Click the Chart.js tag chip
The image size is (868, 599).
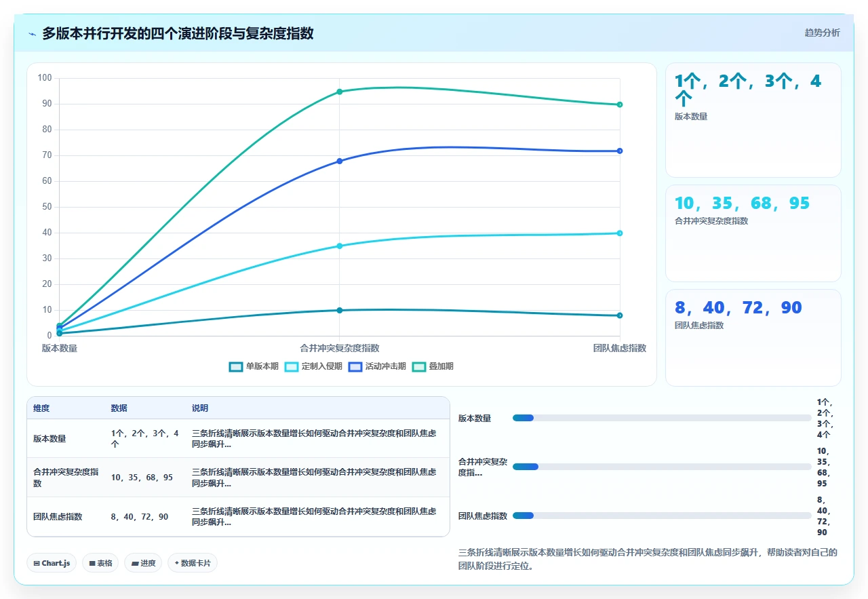point(52,563)
